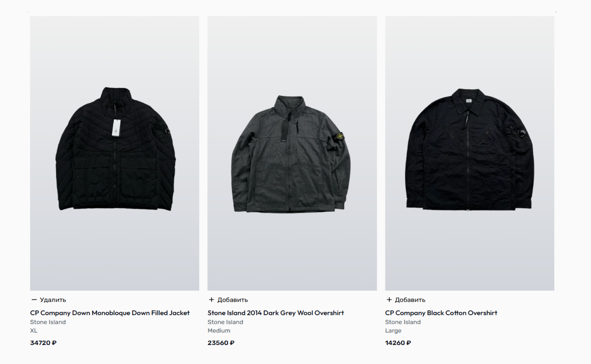Open the black cotton overshirt photo
591x364 pixels.
(470, 153)
